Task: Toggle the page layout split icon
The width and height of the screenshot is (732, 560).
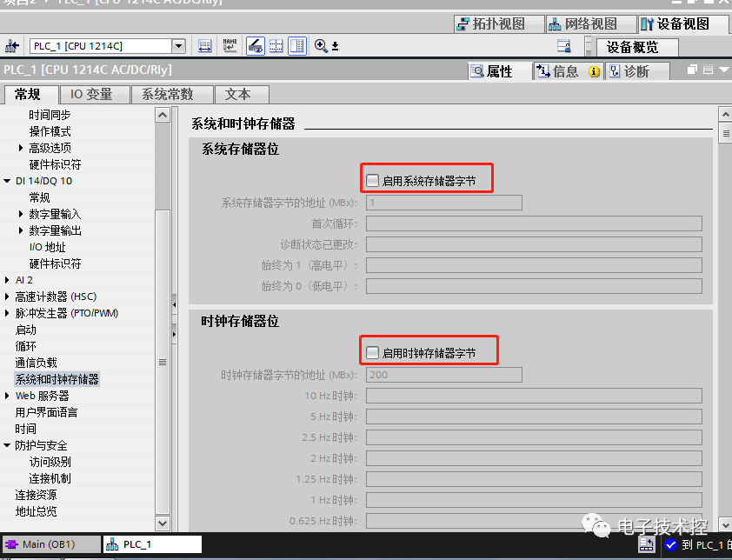Action: 297,46
